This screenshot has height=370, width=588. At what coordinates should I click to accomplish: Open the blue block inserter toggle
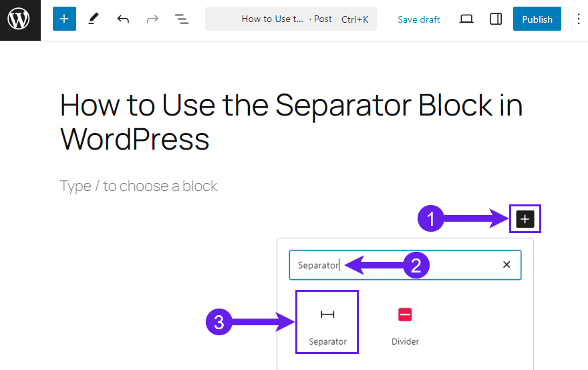(x=64, y=19)
